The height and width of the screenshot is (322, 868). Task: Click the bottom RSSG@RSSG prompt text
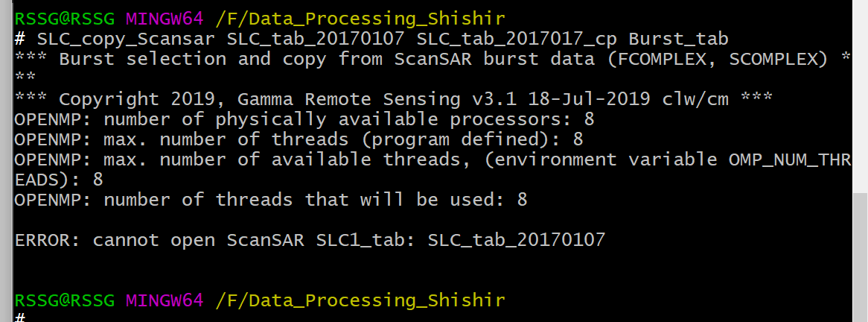pos(64,300)
